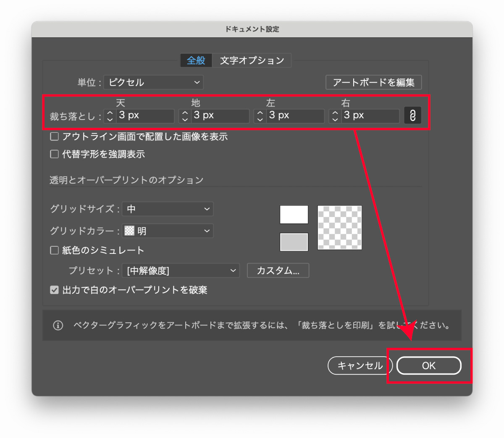Click the 地 bleed value field
504x438 pixels.
tap(220, 116)
